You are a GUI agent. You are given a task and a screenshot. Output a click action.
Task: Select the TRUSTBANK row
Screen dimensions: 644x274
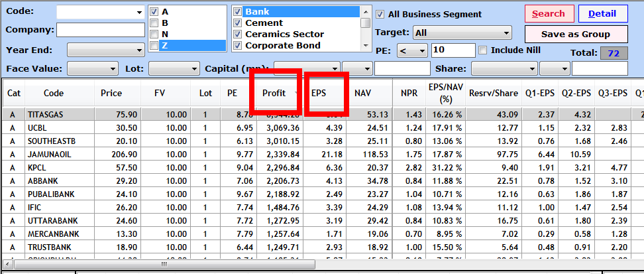322,247
